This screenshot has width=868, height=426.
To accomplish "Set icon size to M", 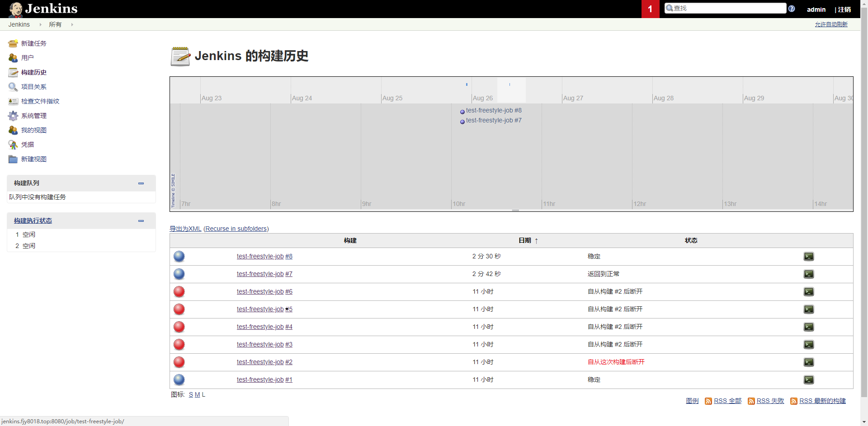I will (x=197, y=395).
